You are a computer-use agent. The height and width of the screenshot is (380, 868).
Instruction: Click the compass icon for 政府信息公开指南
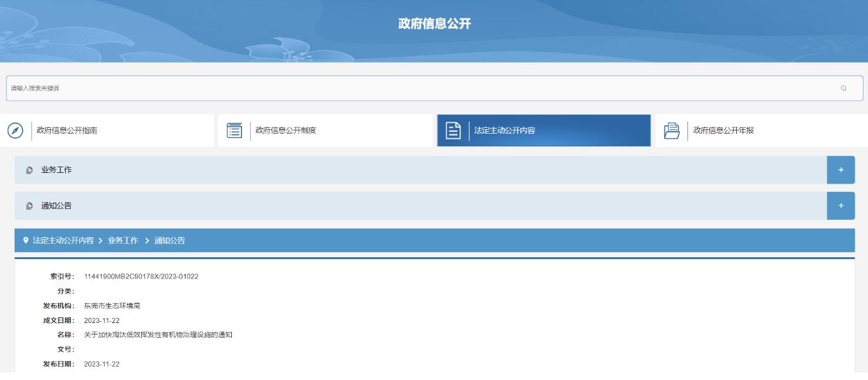click(15, 130)
